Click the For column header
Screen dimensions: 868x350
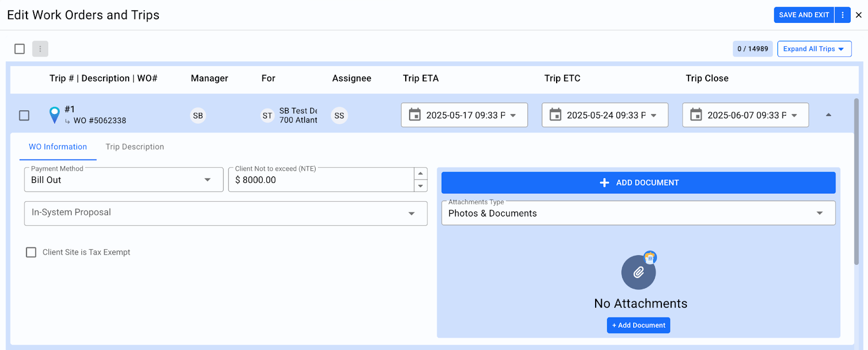click(268, 78)
